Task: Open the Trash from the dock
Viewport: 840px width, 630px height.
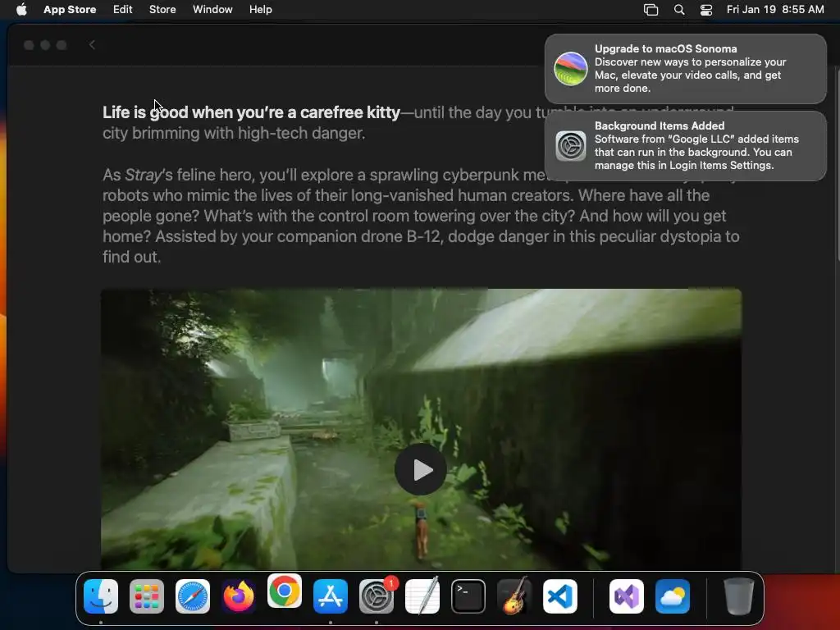Action: pos(739,596)
